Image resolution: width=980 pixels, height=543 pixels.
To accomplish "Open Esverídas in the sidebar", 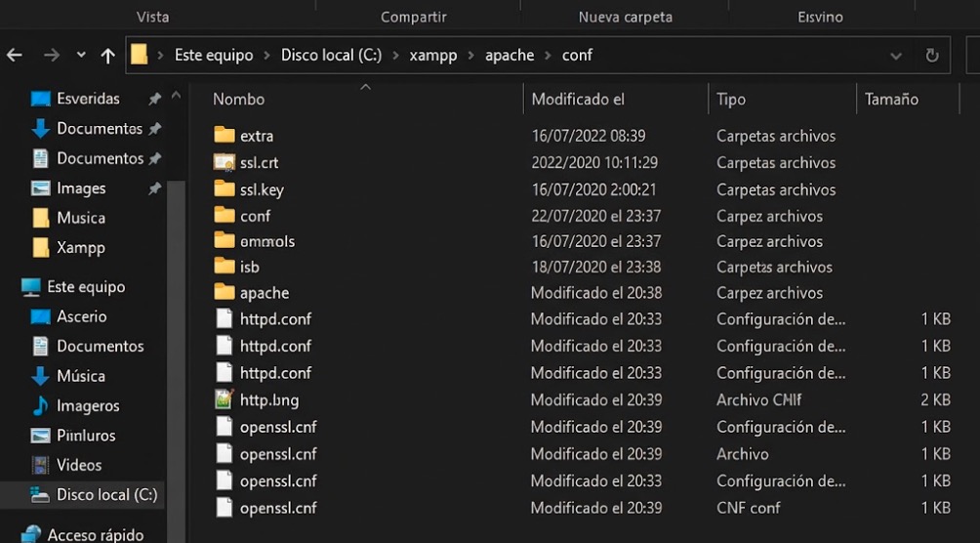I will 88,99.
